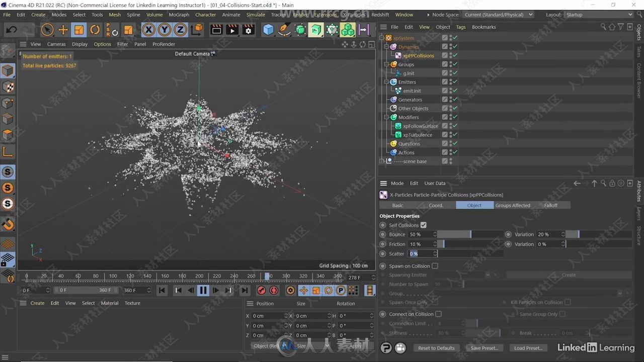Click the Load Preset button
Viewport: 644px width, 362px height.
528,348
